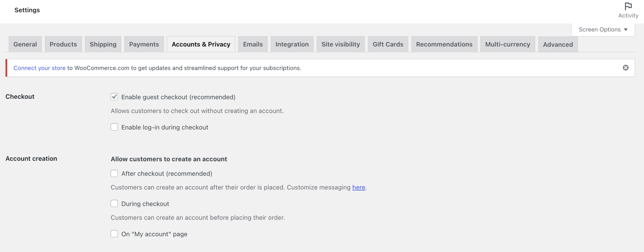Uncheck Enable guest checkout
Viewport: 644px width, 252px height.
(114, 97)
